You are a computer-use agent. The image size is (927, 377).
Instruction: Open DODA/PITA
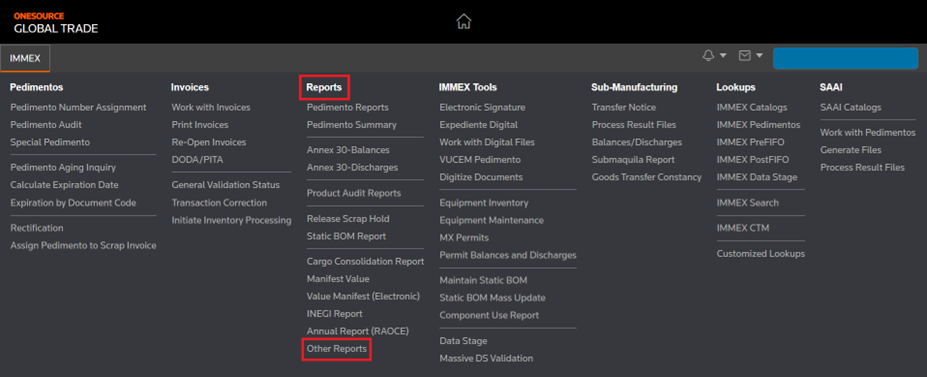coord(197,160)
